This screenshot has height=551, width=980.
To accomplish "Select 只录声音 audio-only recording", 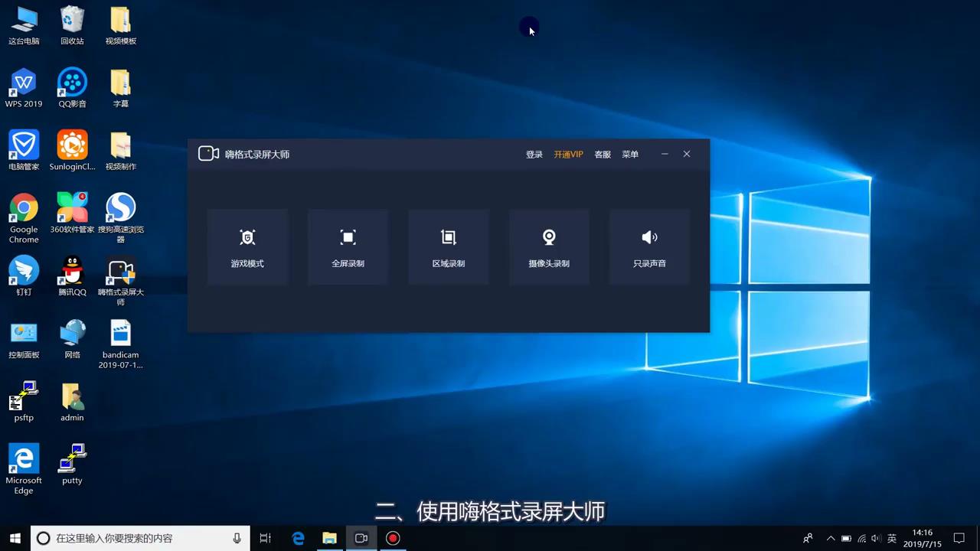I will (x=649, y=246).
